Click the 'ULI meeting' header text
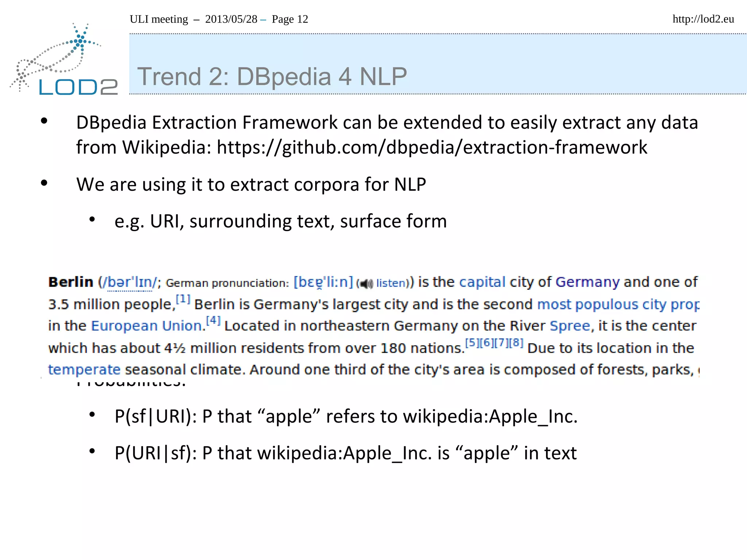The width and height of the screenshot is (747, 560). [x=159, y=19]
